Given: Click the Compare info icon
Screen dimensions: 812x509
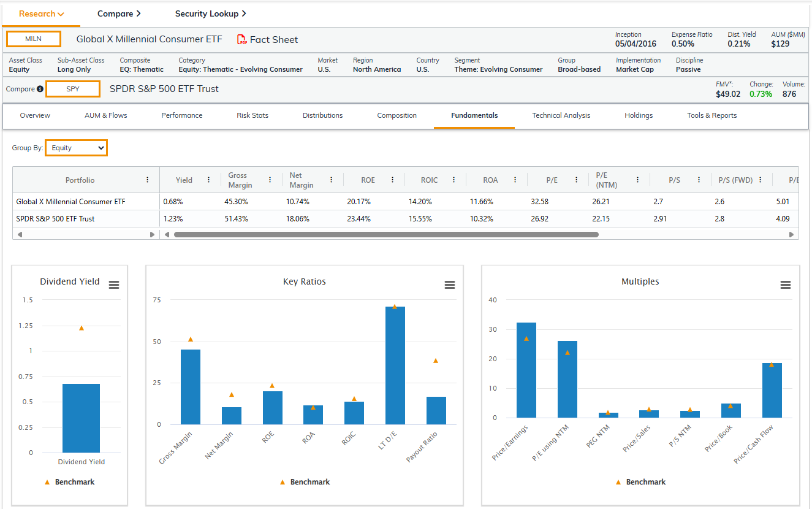Looking at the screenshot, I should click(x=40, y=89).
